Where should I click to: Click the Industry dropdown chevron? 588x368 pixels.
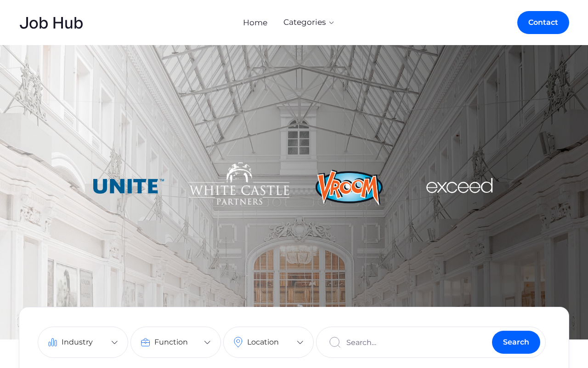pyautogui.click(x=115, y=342)
